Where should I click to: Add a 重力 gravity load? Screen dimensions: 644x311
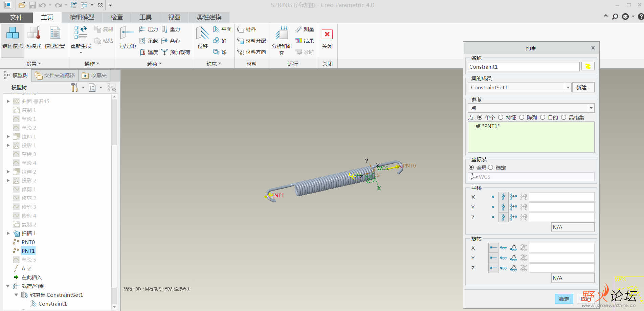[171, 29]
